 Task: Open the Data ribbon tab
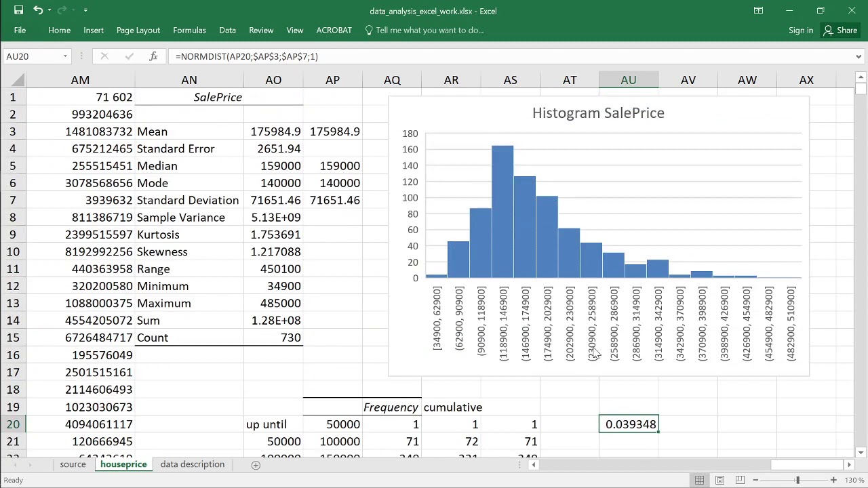click(227, 30)
